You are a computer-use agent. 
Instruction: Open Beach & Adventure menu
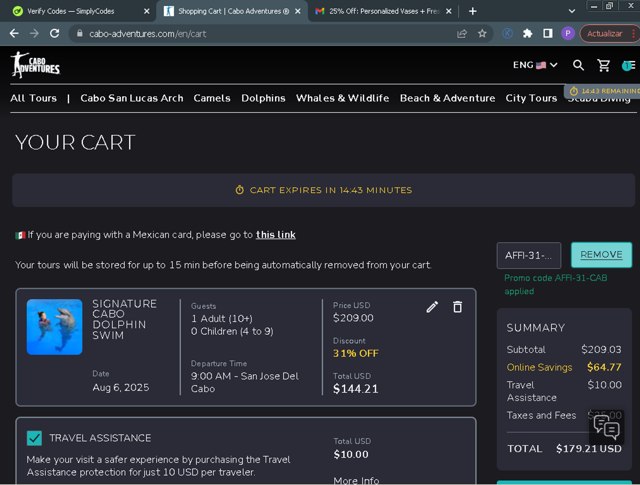pos(447,98)
